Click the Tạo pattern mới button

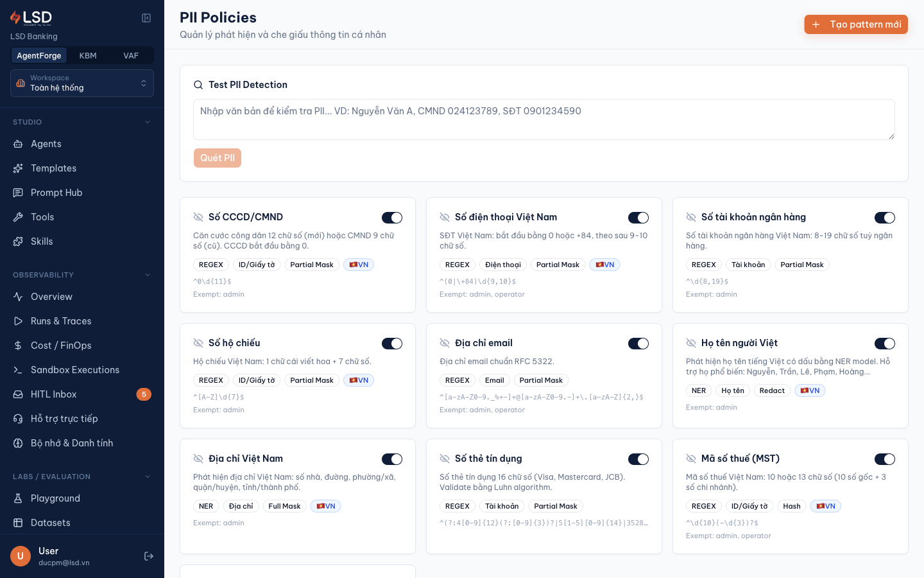(856, 24)
